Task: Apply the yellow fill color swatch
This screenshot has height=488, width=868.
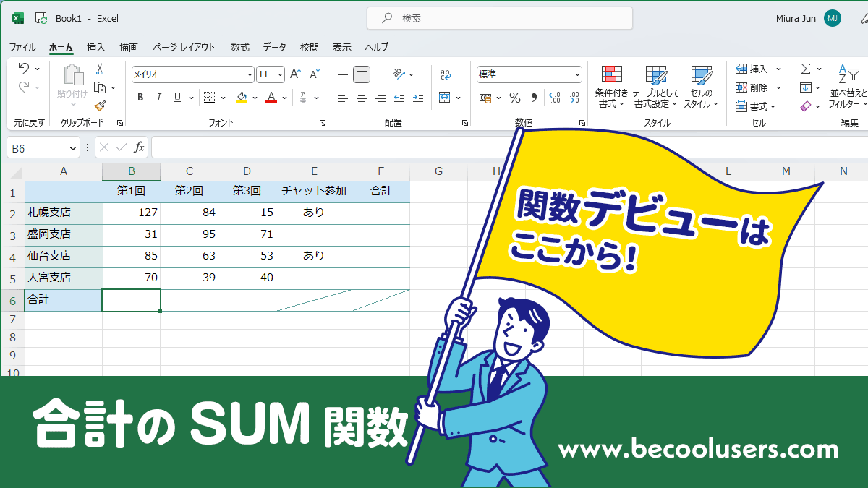Action: click(242, 98)
